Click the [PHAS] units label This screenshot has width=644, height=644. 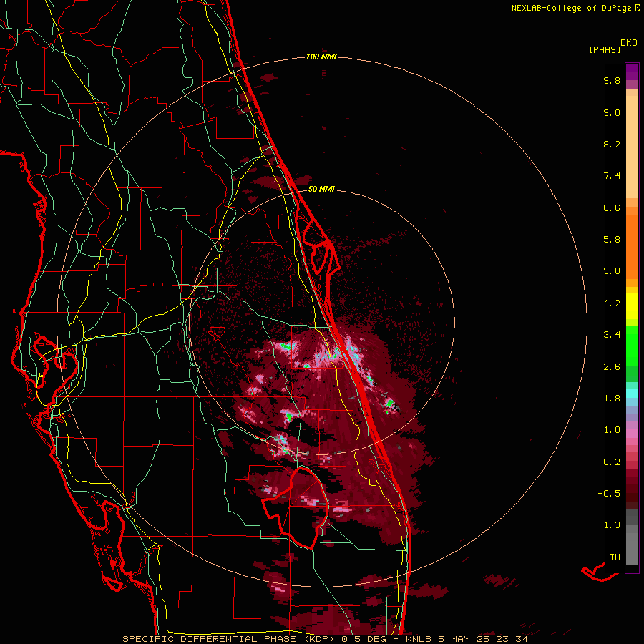[x=605, y=50]
